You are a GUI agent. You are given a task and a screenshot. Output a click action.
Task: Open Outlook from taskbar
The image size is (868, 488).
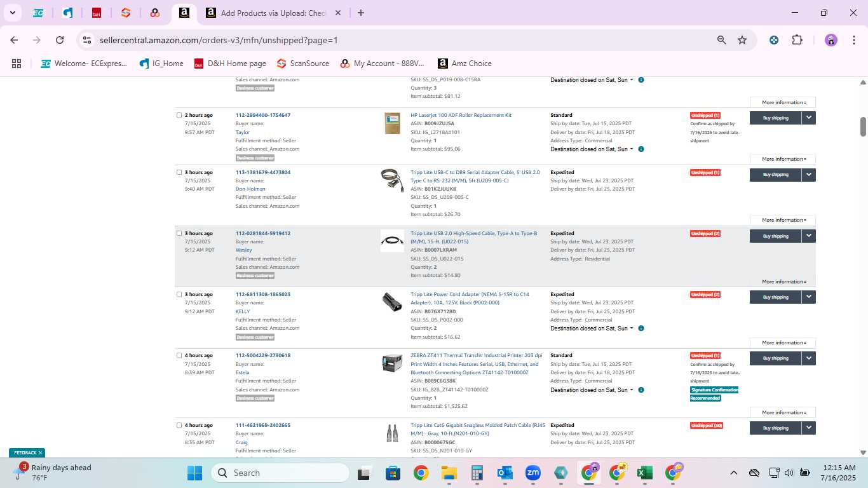[x=505, y=473]
